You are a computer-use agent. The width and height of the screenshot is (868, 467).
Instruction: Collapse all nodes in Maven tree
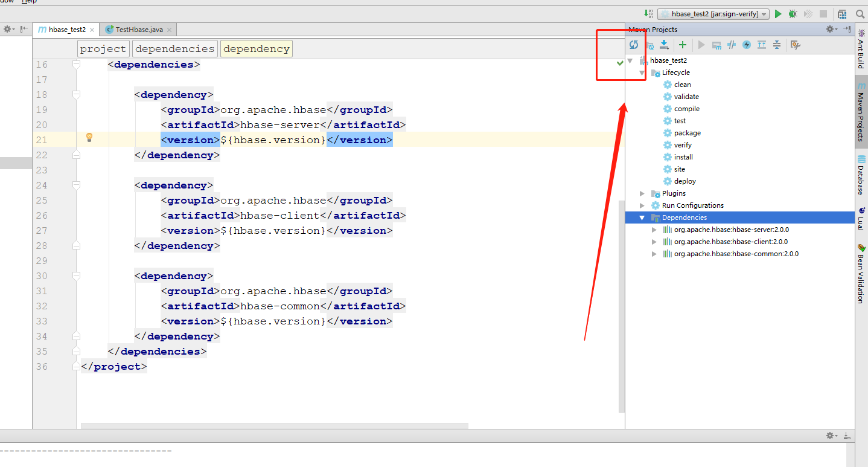tap(777, 45)
